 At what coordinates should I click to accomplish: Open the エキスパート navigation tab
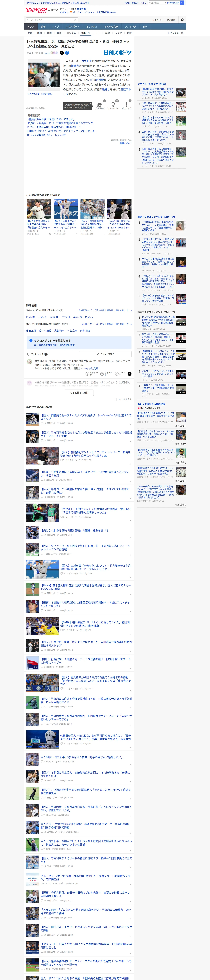coord(72,27)
